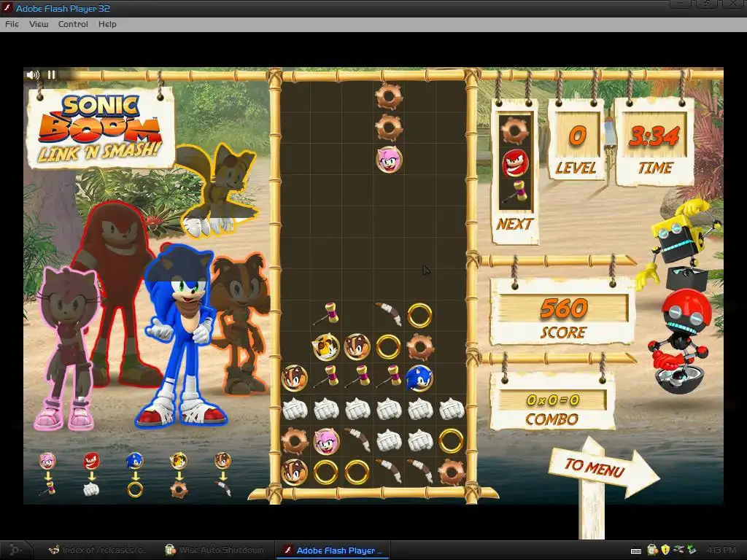Click the Sonic tile on the board

(x=419, y=378)
